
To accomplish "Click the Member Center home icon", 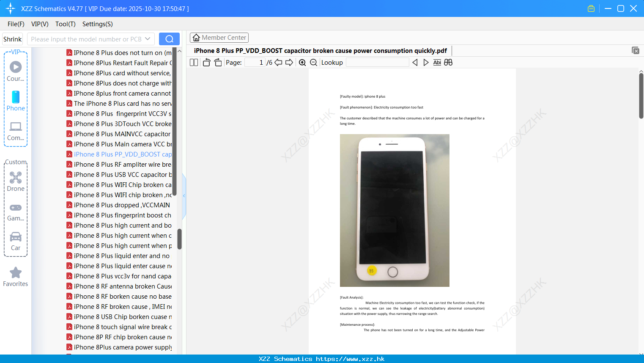I will pos(196,38).
